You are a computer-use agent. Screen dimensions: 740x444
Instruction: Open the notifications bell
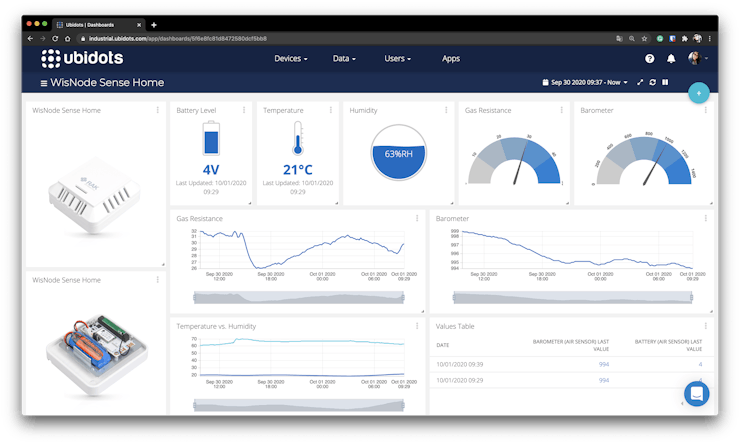click(x=671, y=59)
